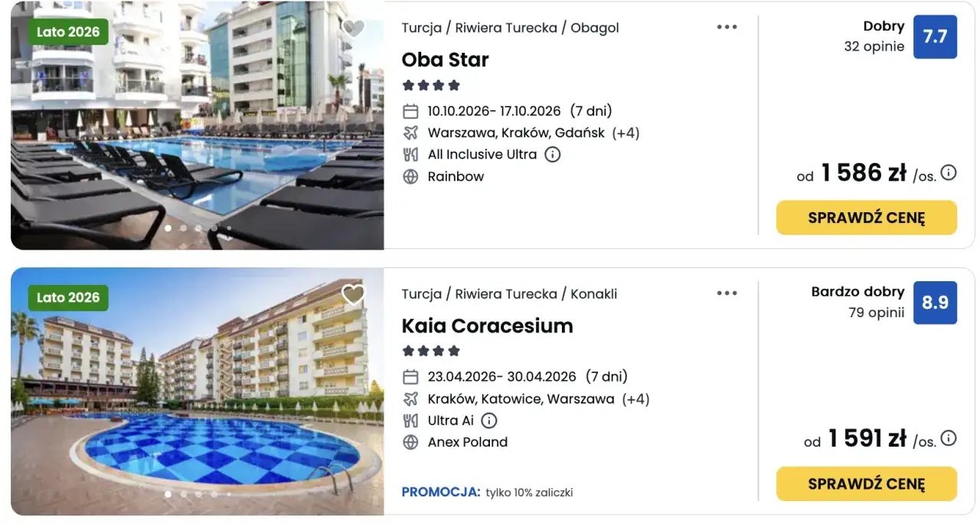Open the Kaia Coracesium hotel name link
The image size is (980, 524).
tap(487, 326)
